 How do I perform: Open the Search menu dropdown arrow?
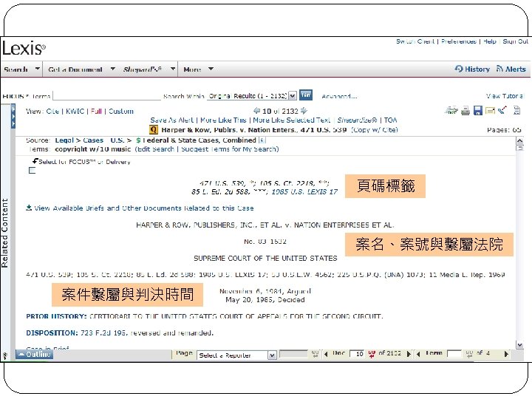click(x=38, y=69)
